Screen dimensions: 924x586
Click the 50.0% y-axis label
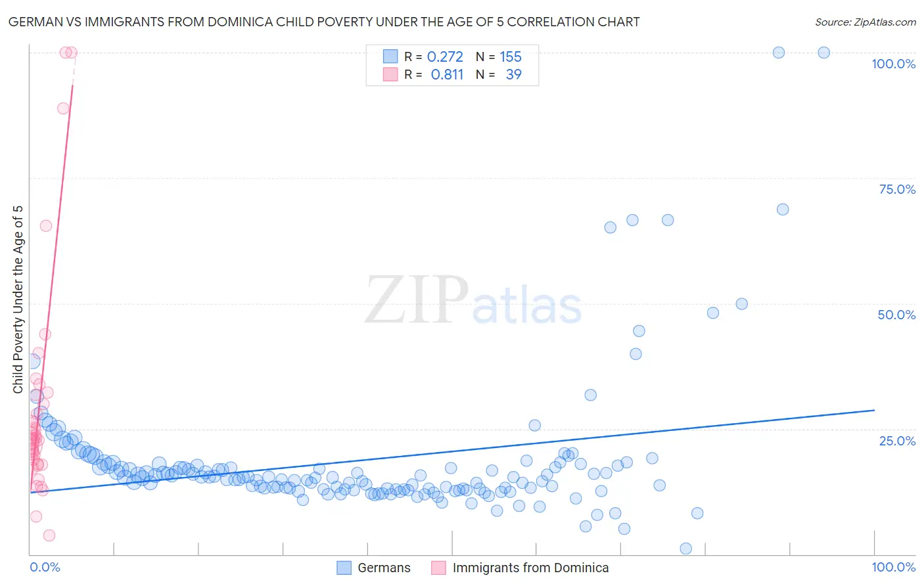[896, 315]
